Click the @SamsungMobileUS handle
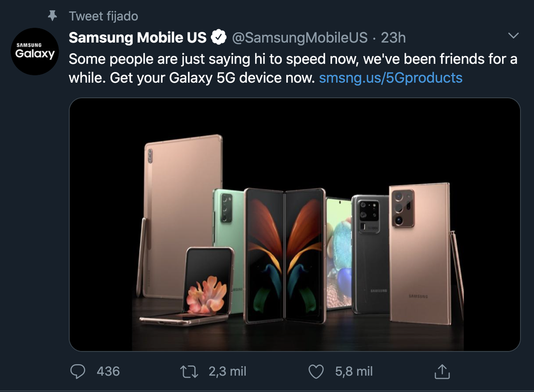 299,37
